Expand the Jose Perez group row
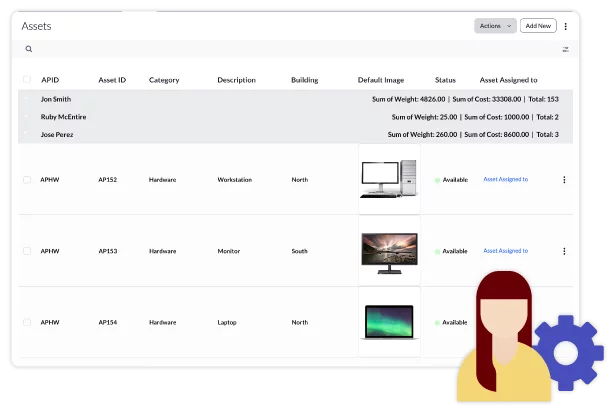This screenshot has width=610, height=409. tap(295, 134)
